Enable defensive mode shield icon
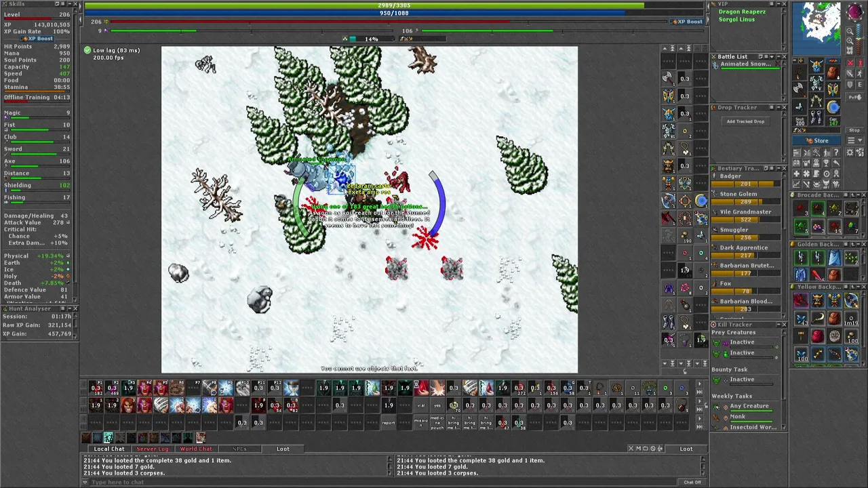868x488 pixels. pos(850,84)
